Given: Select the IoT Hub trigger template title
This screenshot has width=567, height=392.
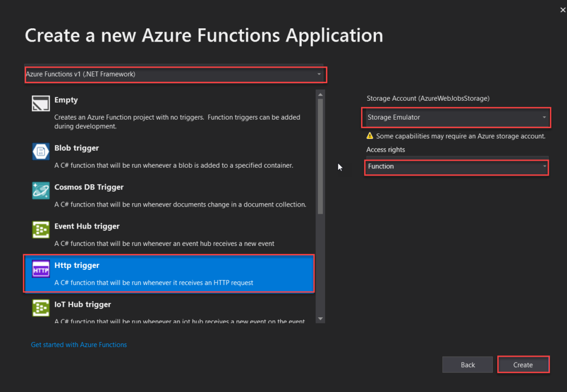Looking at the screenshot, I should click(x=83, y=305).
